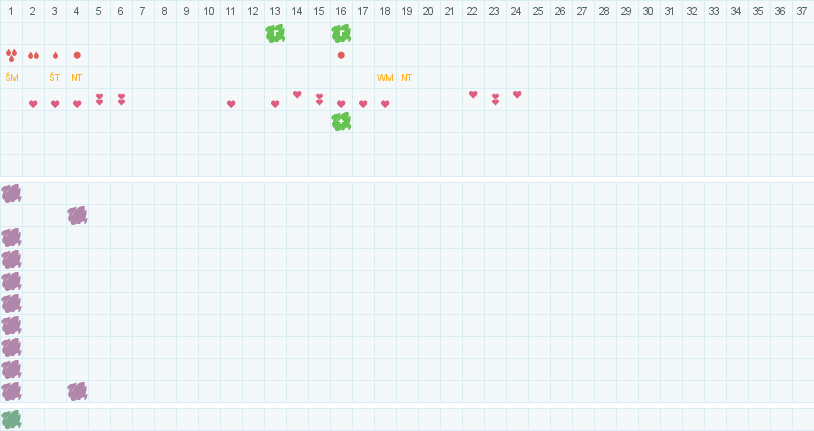The height and width of the screenshot is (431, 814).
Task: Select the double heart icon on day 23
Action: tap(495, 99)
